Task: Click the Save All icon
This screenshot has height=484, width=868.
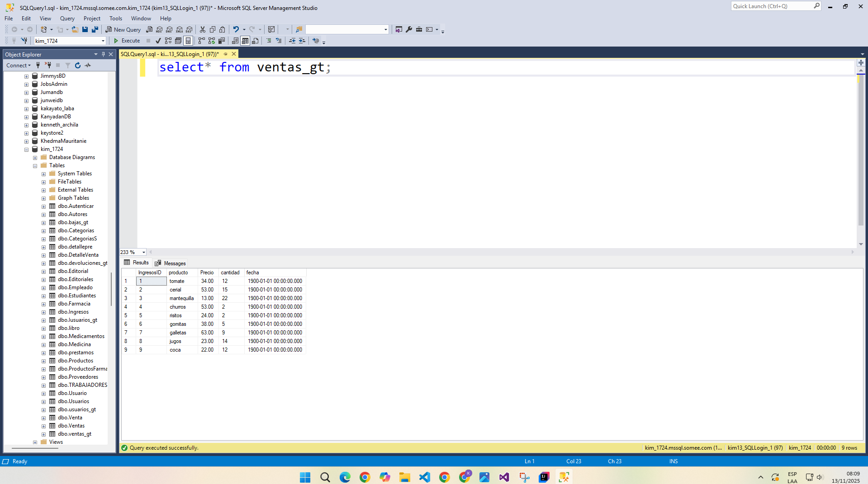Action: pyautogui.click(x=95, y=29)
